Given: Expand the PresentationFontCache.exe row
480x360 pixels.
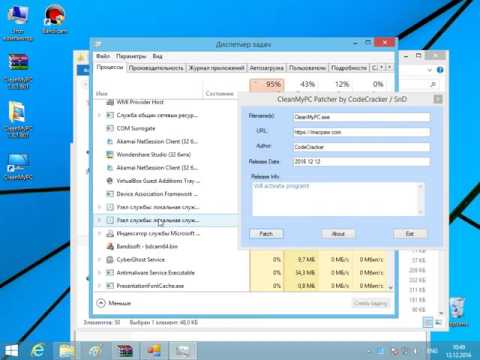Looking at the screenshot, I should 99,286.
